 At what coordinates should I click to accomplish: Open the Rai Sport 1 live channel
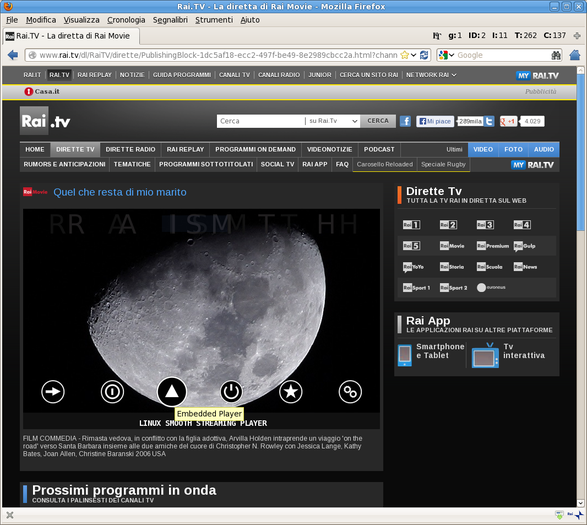click(x=416, y=288)
